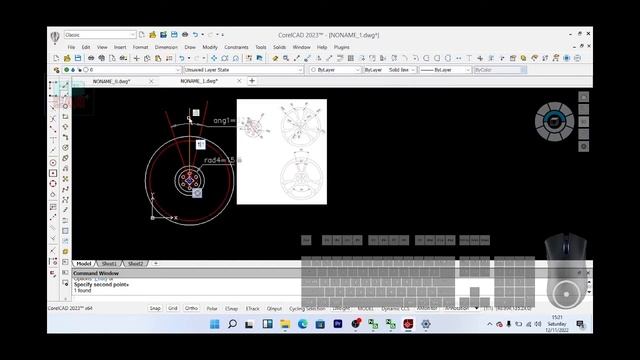Open the Unsaved Layer State dropdown
Screen dimensions: 640x360
(x=243, y=70)
